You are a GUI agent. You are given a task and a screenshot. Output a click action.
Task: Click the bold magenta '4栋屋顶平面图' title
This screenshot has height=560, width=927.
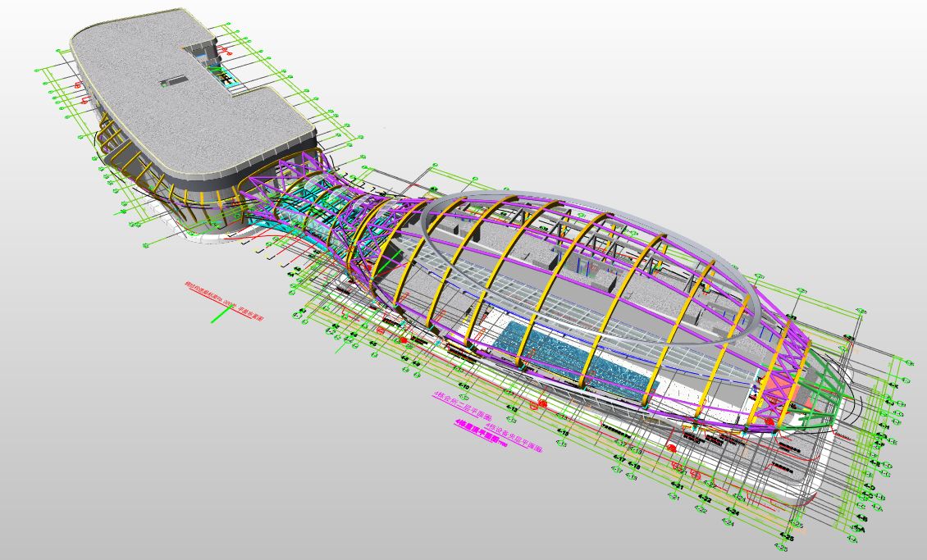[x=480, y=432]
